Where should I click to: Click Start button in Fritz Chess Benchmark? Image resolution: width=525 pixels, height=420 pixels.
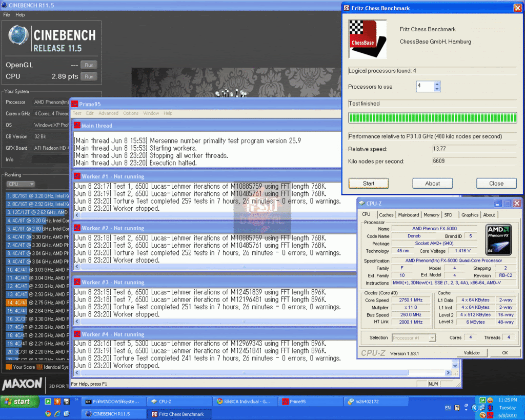[x=369, y=183]
